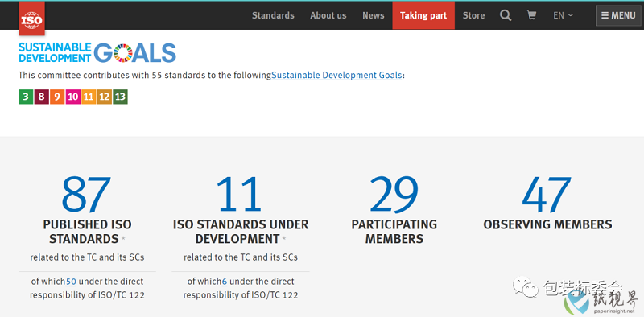Select the green SDG 3 badge
The height and width of the screenshot is (317, 644).
(26, 97)
